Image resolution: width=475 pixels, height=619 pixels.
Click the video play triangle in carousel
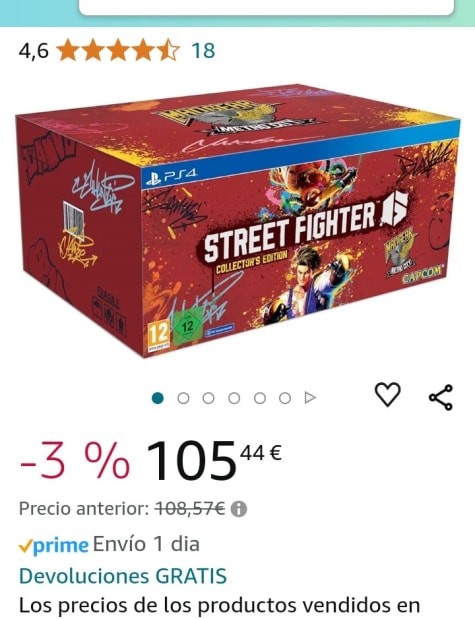click(x=310, y=398)
